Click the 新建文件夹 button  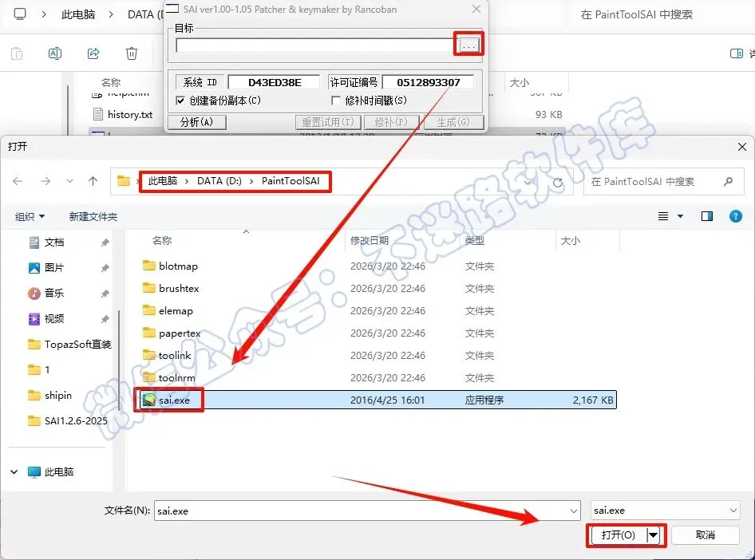point(93,216)
